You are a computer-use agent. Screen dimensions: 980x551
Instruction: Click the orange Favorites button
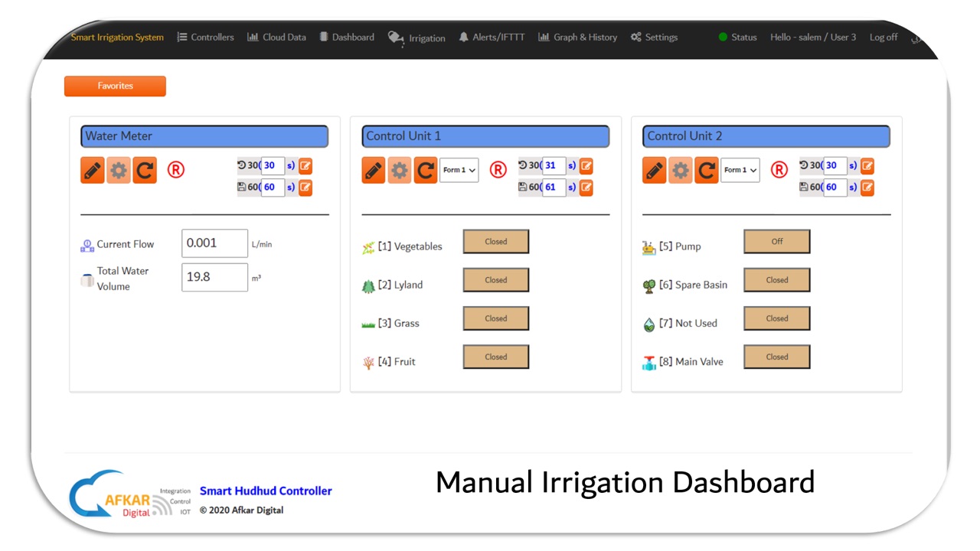pos(115,86)
